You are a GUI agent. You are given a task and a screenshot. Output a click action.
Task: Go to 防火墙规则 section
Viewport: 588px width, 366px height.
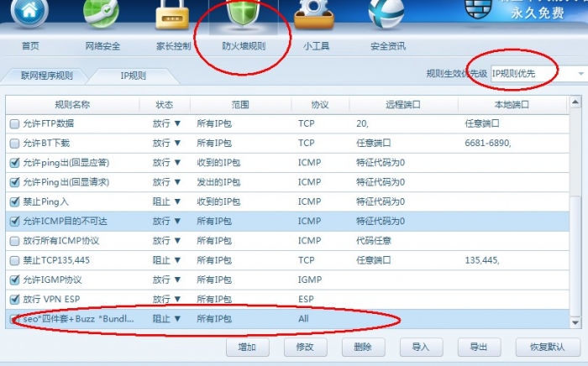pos(244,46)
